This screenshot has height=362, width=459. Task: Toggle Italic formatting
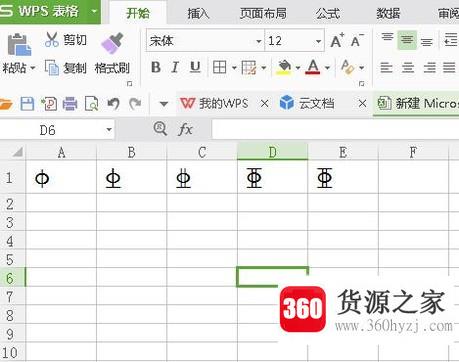(175, 67)
